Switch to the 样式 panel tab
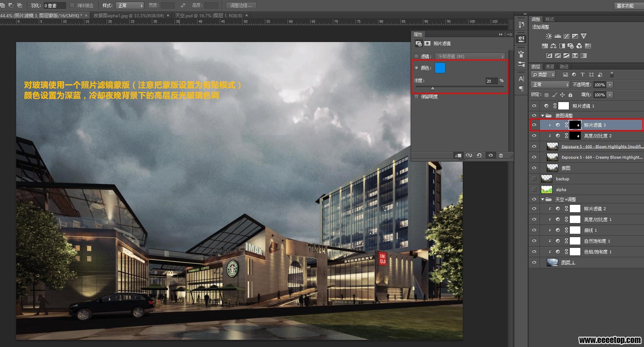This screenshot has width=644, height=347. point(550,19)
